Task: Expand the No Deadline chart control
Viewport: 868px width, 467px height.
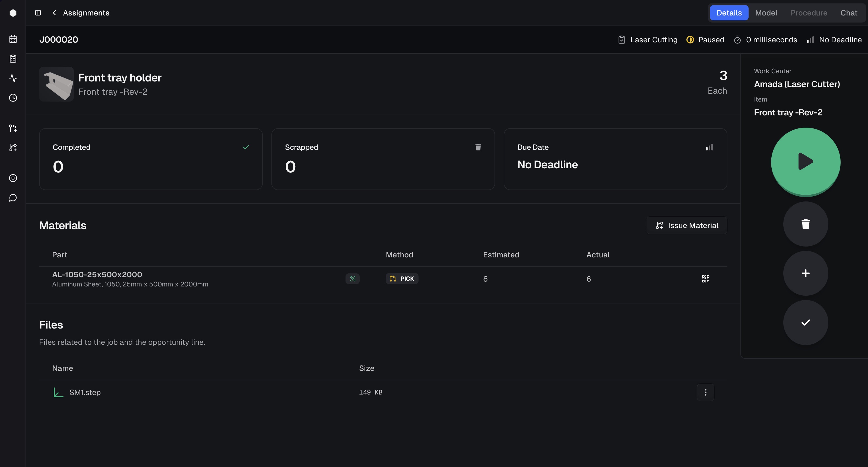Action: [x=710, y=147]
